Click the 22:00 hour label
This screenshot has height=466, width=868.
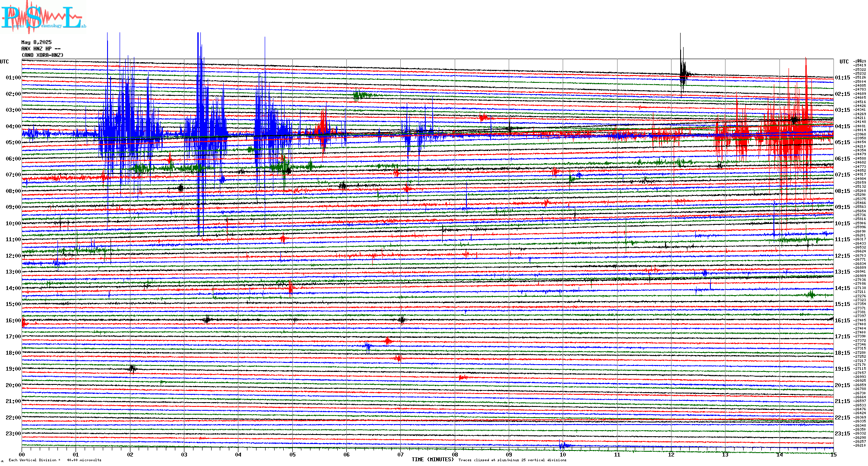pos(13,418)
